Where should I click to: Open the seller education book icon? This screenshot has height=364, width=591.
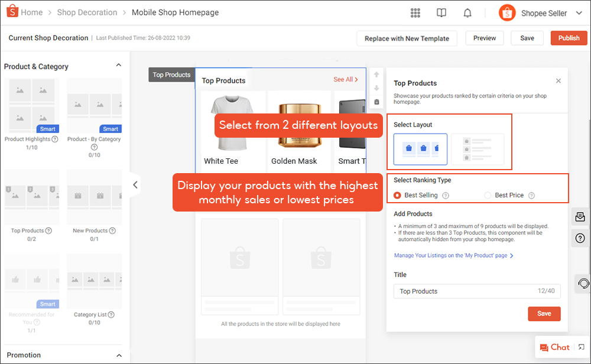click(441, 13)
